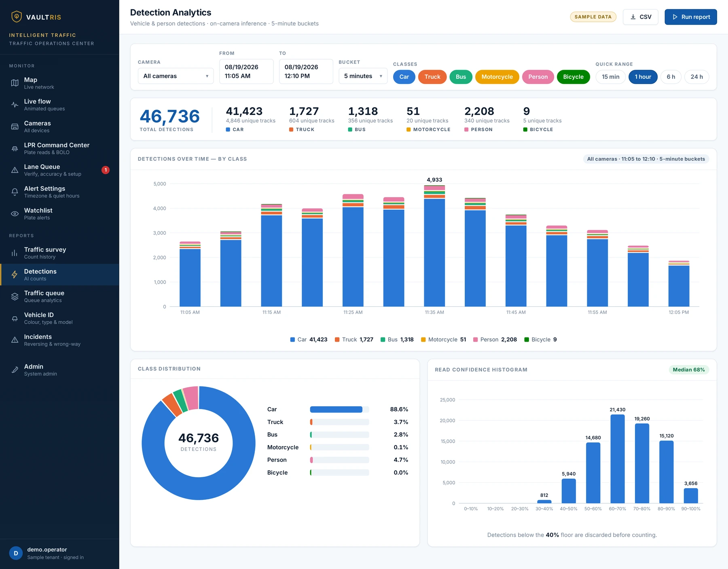Click the demo.operator avatar circle
Image resolution: width=728 pixels, height=569 pixels.
16,553
